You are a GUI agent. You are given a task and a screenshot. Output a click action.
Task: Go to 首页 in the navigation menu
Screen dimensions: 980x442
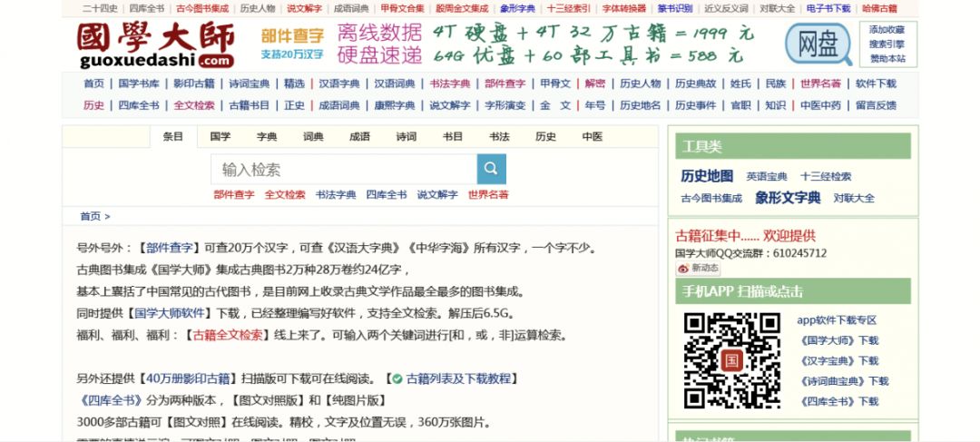pos(93,83)
